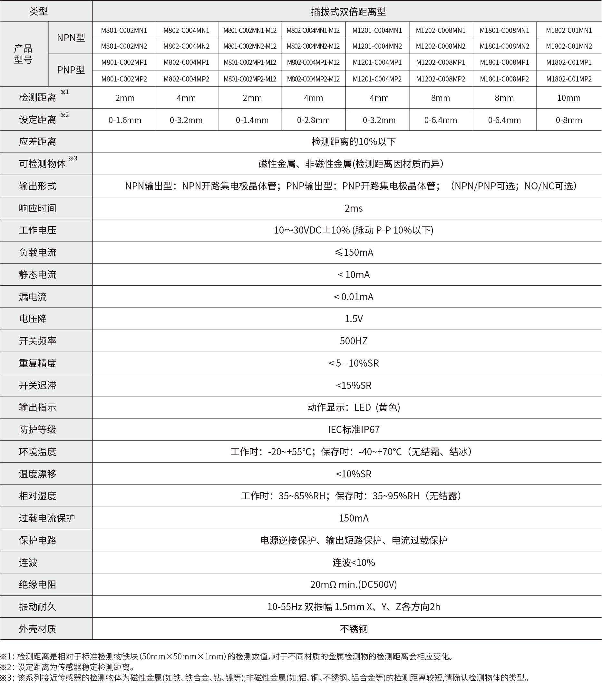The image size is (602, 700).
Task: Click the IEC标准IP67 value
Action: tap(354, 430)
